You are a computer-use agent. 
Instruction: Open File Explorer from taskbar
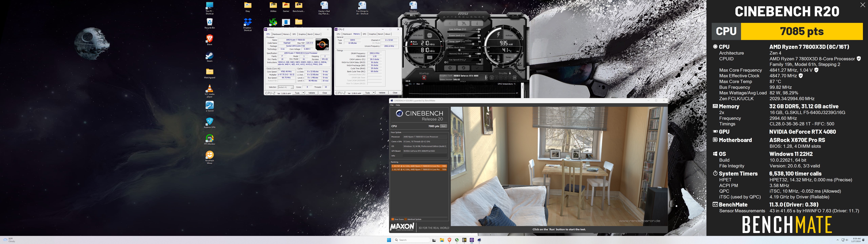tap(442, 240)
